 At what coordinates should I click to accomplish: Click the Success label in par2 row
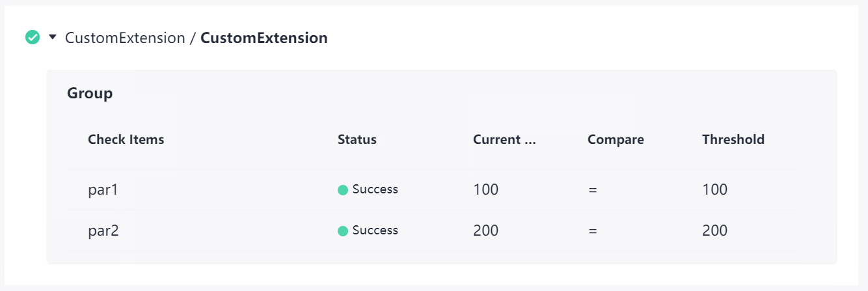pyautogui.click(x=375, y=230)
